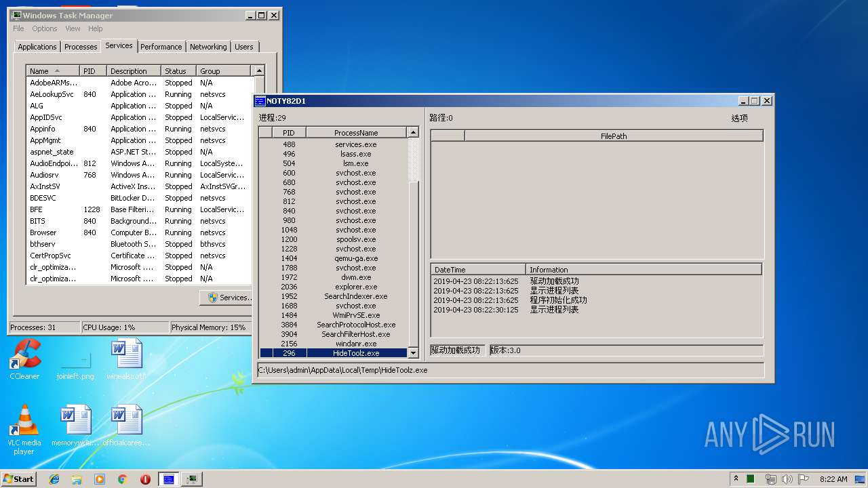Viewport: 868px width, 488px height.
Task: Select AeLookupSvc service row
Action: pos(139,94)
